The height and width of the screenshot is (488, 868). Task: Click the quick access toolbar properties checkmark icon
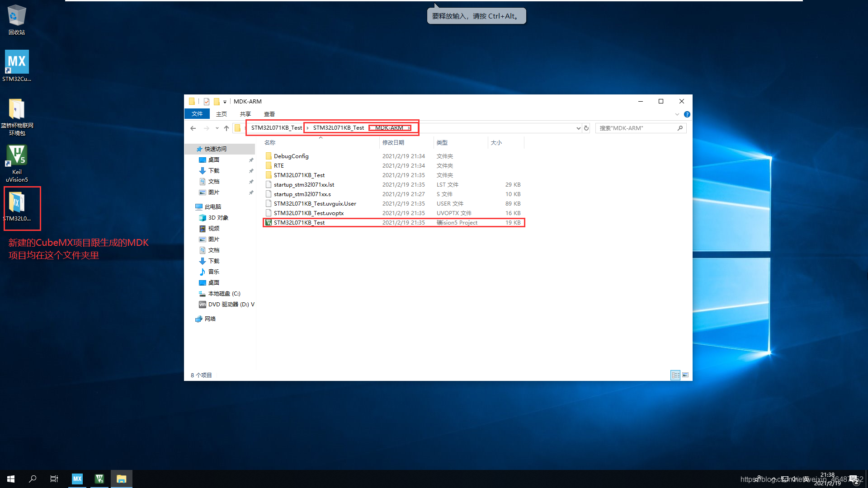point(207,102)
